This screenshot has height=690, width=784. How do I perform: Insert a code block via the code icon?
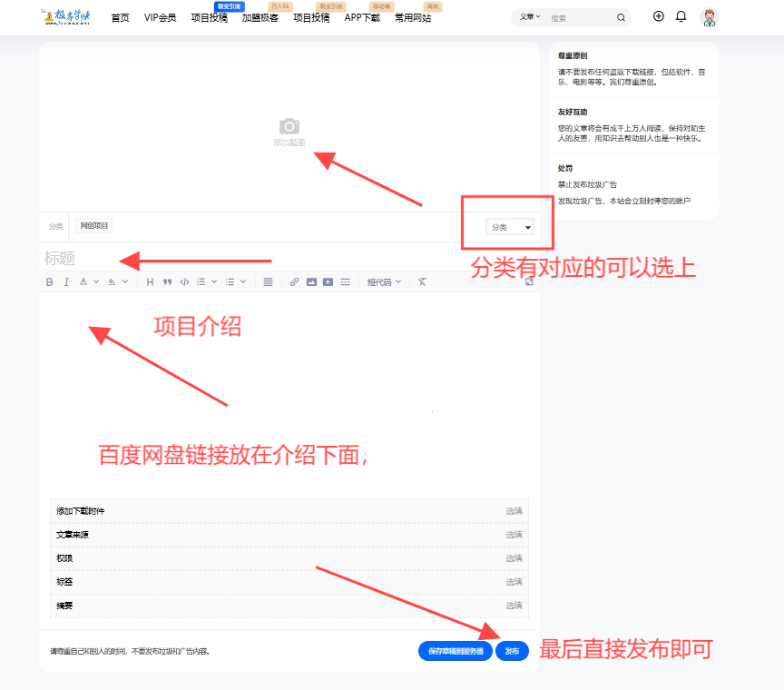[x=183, y=281]
